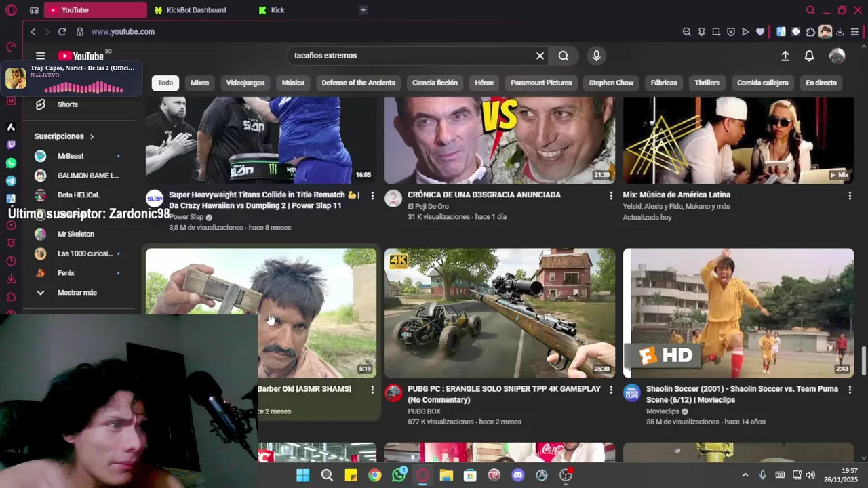Open the YouTube upload/create icon
Viewport: 868px width, 488px height.
[x=785, y=56]
